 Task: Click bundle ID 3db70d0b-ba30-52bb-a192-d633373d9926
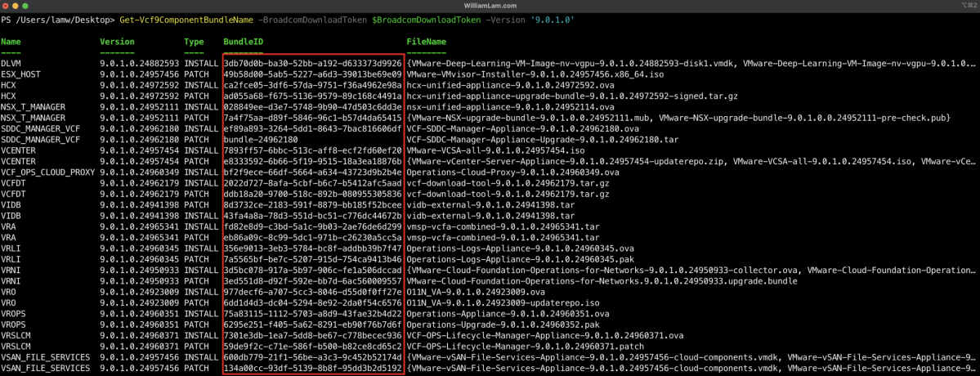(x=312, y=64)
